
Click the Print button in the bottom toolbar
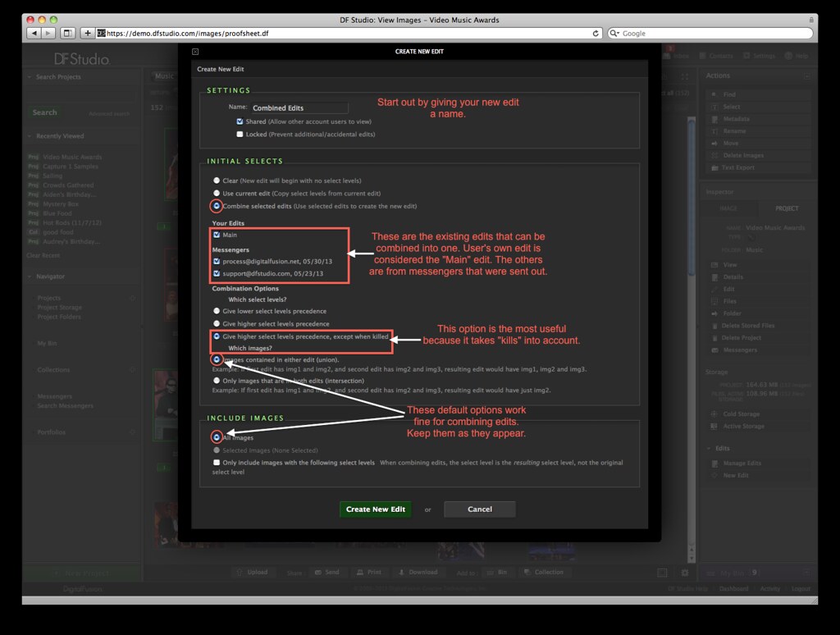369,573
